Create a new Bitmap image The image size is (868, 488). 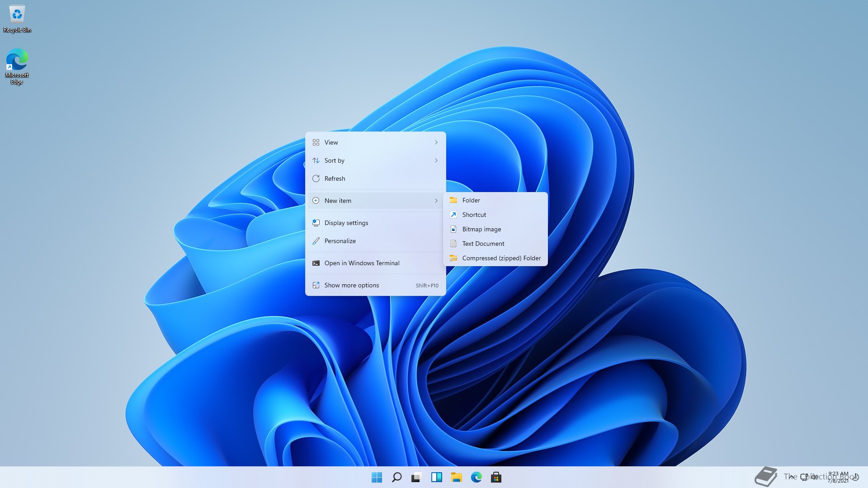click(x=495, y=229)
